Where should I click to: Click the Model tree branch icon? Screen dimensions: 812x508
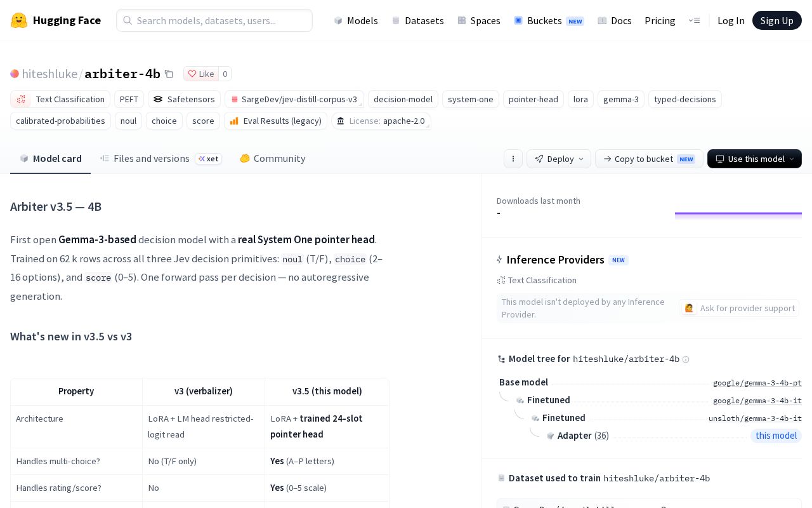point(502,359)
